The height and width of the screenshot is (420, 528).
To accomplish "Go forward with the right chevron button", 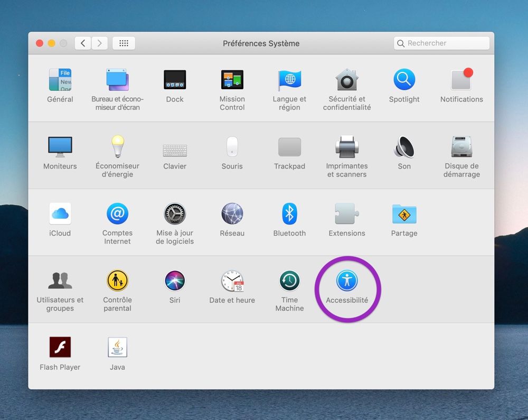I will 100,43.
